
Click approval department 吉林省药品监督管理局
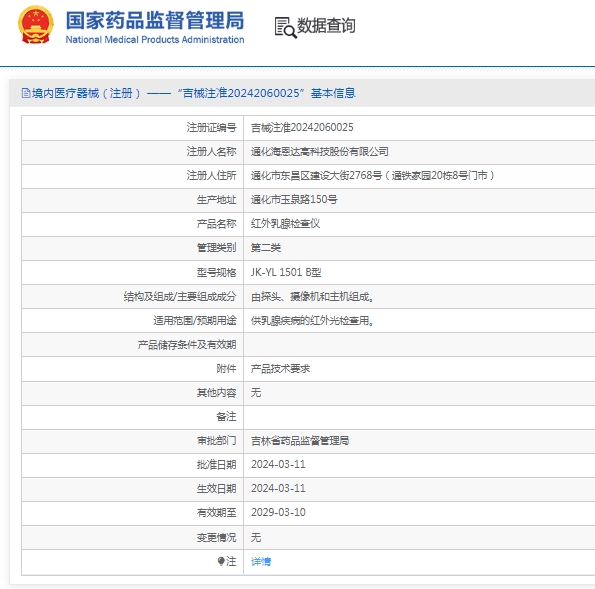(x=300, y=441)
